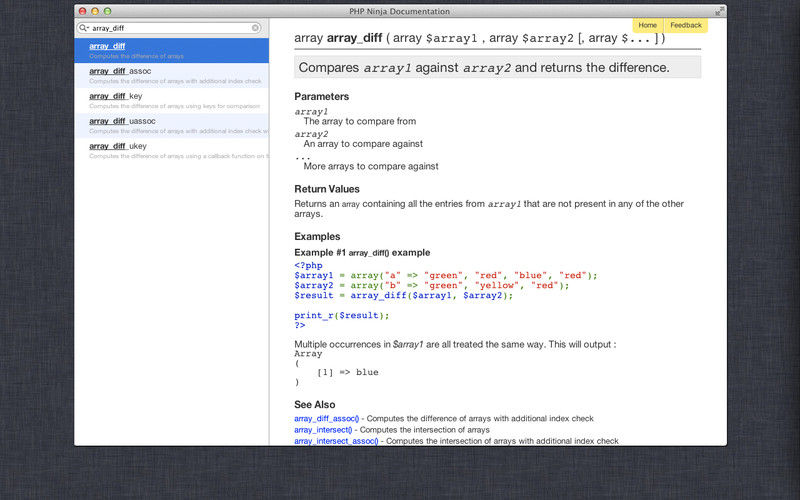The image size is (800, 500).
Task: Click the '$result = array_diff' code line
Action: (x=404, y=295)
